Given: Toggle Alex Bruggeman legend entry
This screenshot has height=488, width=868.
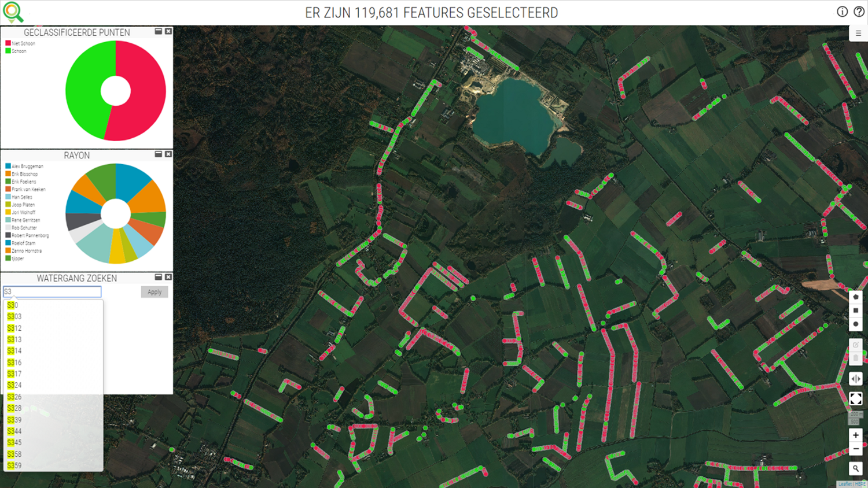Looking at the screenshot, I should coord(27,167).
